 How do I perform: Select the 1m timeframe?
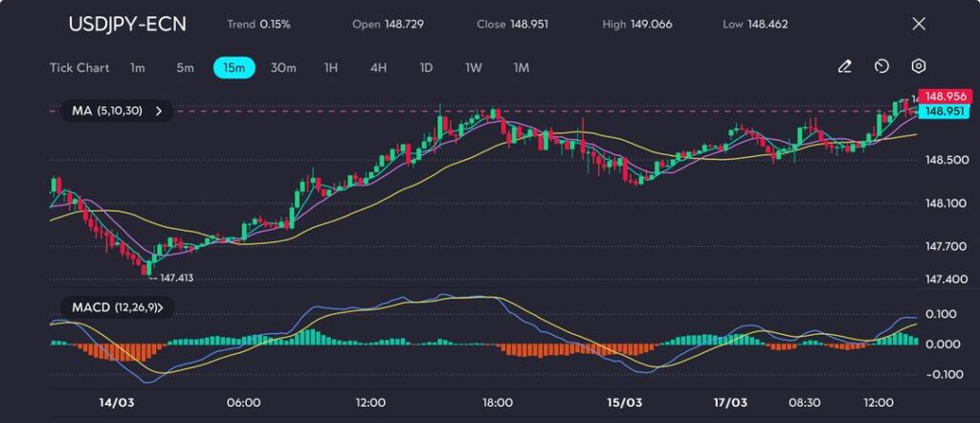pyautogui.click(x=138, y=68)
